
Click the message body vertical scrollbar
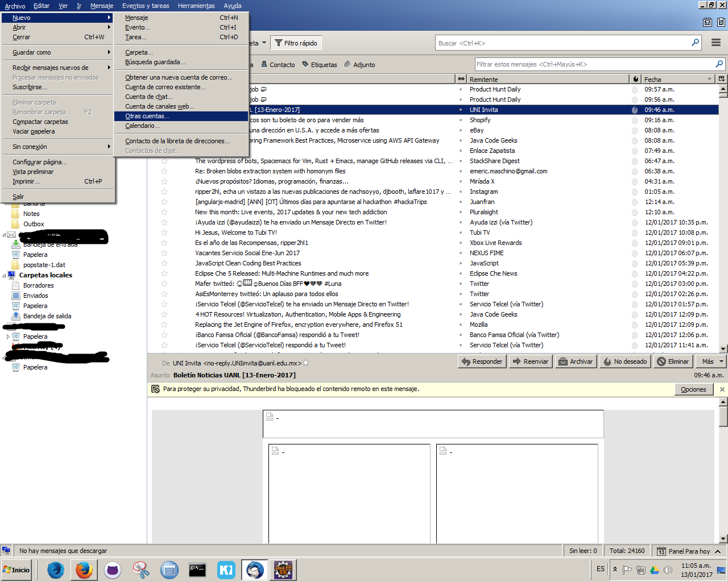coord(723,469)
